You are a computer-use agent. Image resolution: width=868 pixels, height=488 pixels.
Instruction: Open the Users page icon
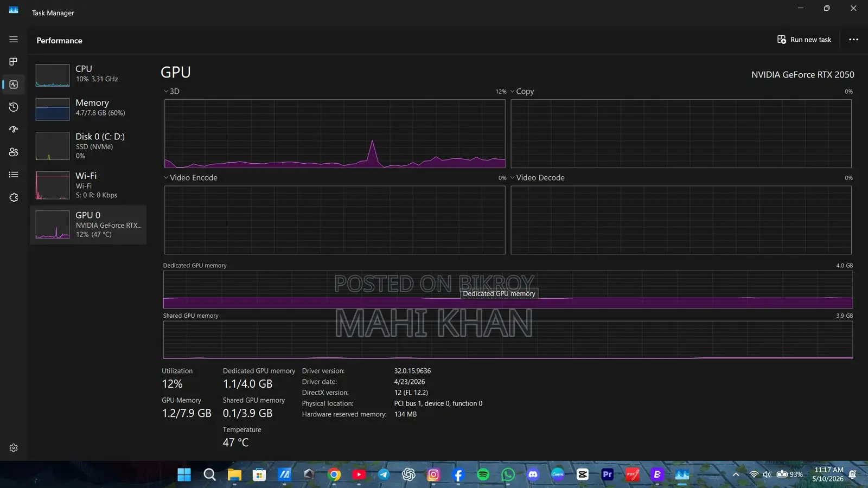14,152
